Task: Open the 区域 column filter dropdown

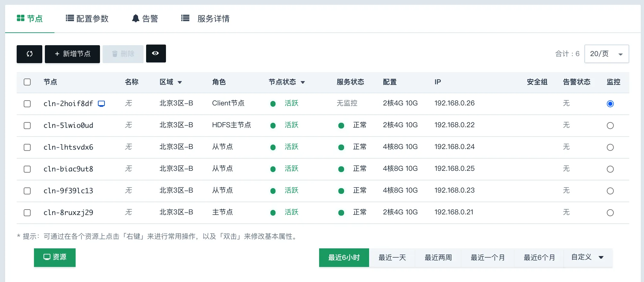Action: 180,82
